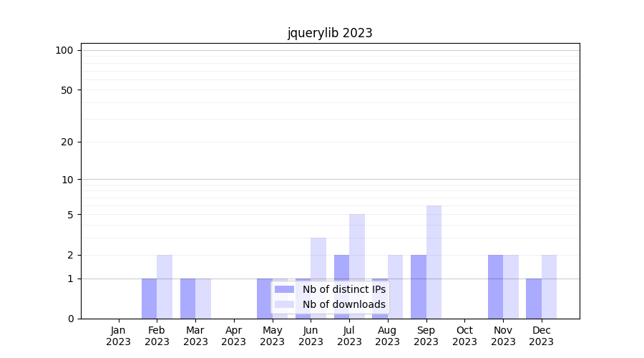Image resolution: width=644 pixels, height=358 pixels.
Task: Click the 'Oct 2023' x-axis label
Action: point(464,336)
